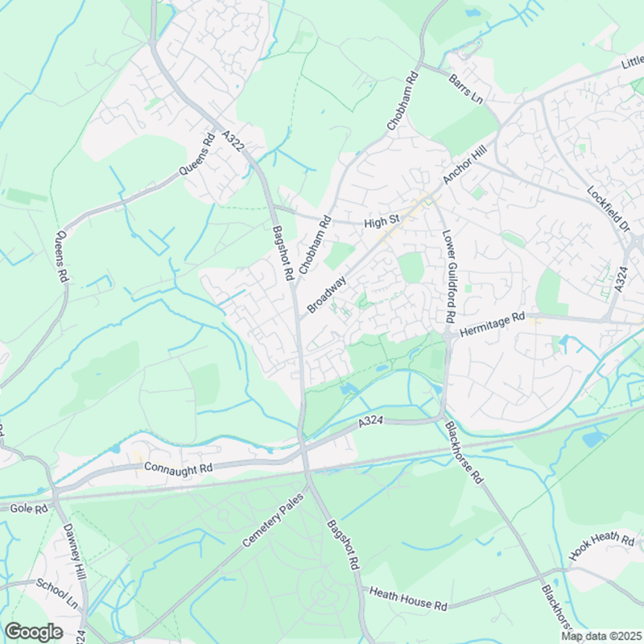Screen dimensions: 644x644
Task: Click the Anchor Hill label
Action: click(x=465, y=165)
